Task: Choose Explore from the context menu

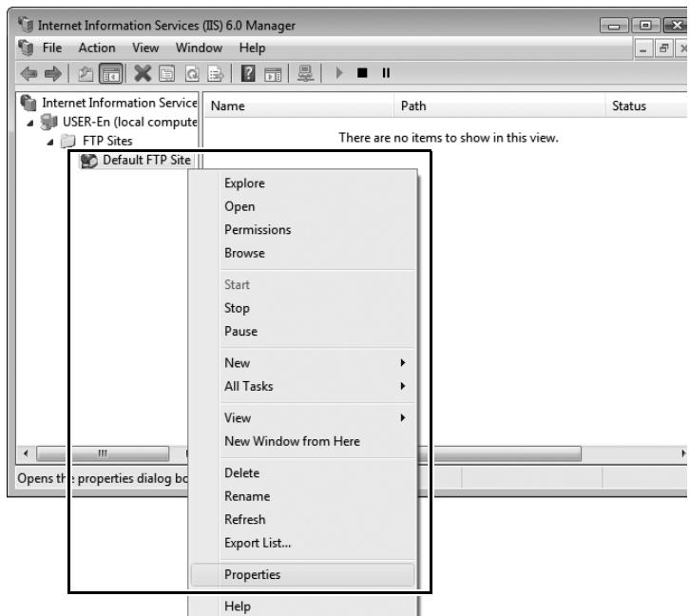Action: click(x=303, y=183)
